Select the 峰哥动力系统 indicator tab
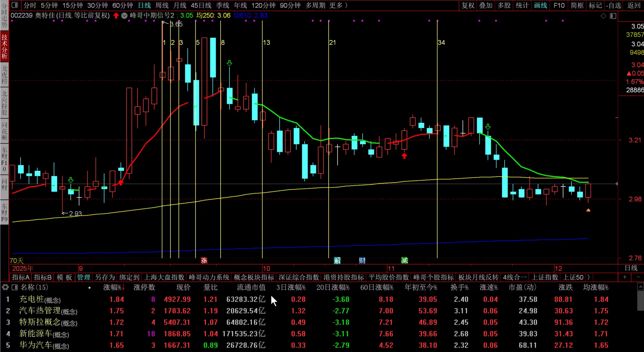The height and width of the screenshot is (352, 644). click(209, 277)
